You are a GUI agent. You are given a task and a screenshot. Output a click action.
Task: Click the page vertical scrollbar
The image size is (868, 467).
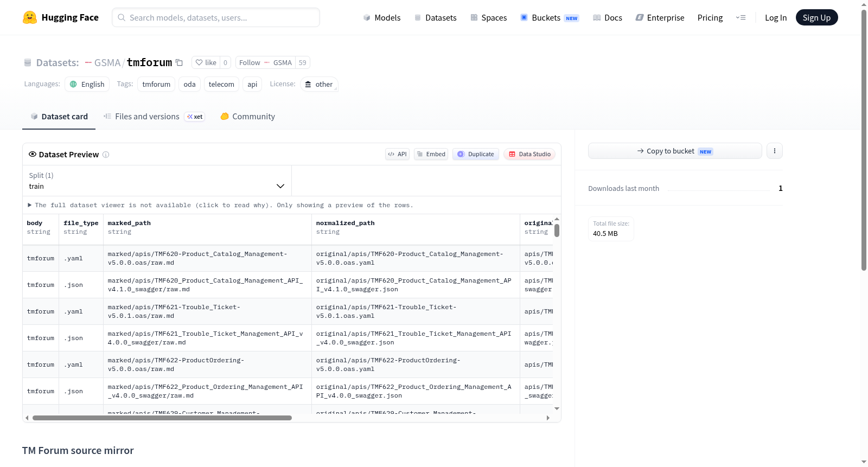[864, 140]
